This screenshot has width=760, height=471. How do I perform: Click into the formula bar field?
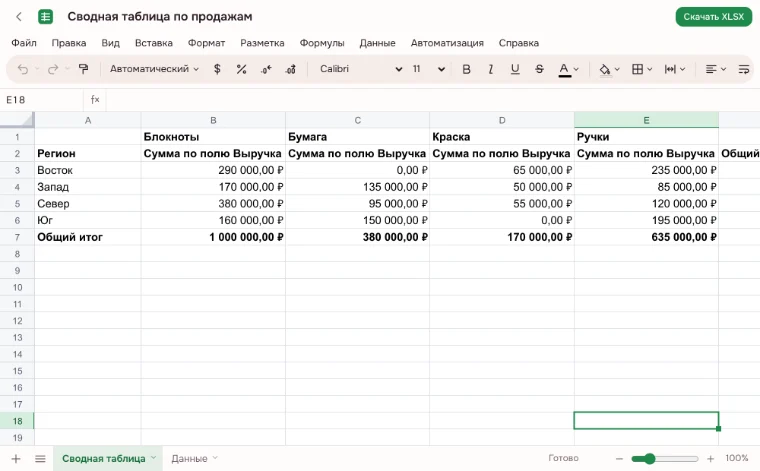431,100
